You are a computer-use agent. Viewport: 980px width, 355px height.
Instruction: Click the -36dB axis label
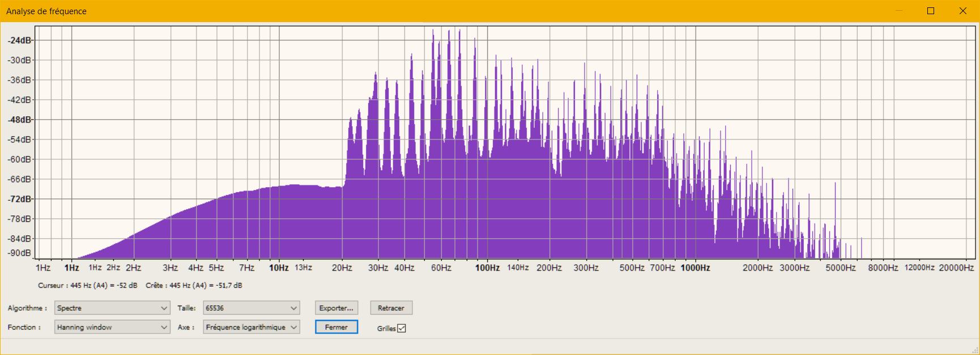coord(20,80)
